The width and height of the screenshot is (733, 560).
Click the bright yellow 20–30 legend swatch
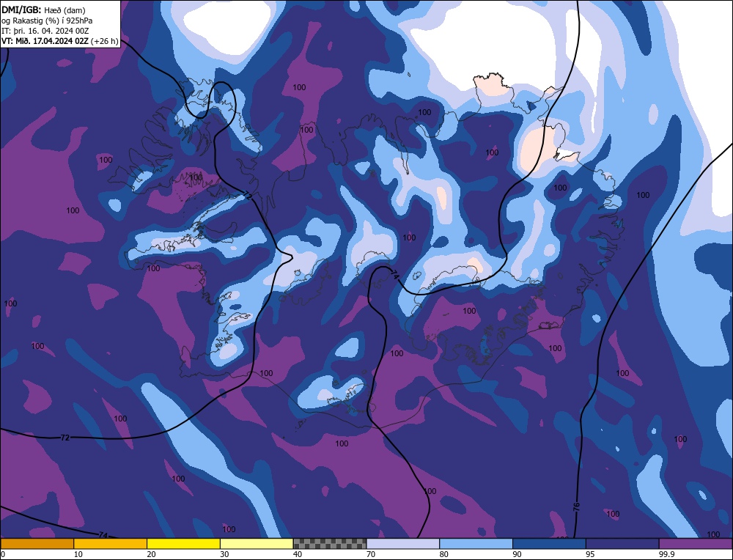(184, 544)
